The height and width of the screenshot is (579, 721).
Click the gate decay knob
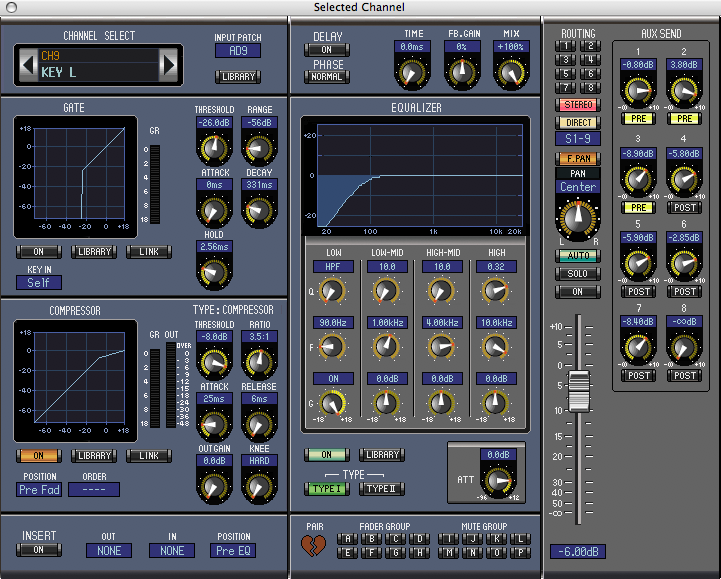pyautogui.click(x=259, y=210)
